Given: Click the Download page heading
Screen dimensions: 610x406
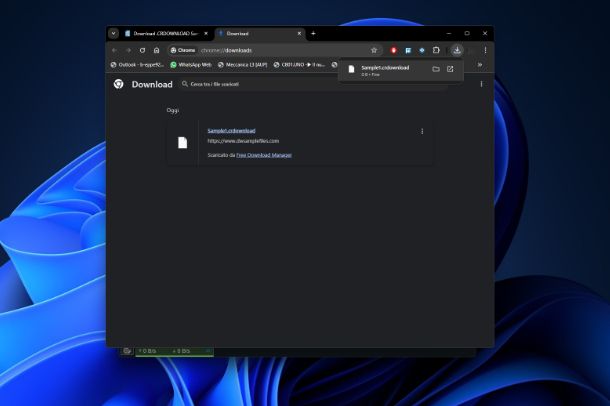Looking at the screenshot, I should [152, 84].
